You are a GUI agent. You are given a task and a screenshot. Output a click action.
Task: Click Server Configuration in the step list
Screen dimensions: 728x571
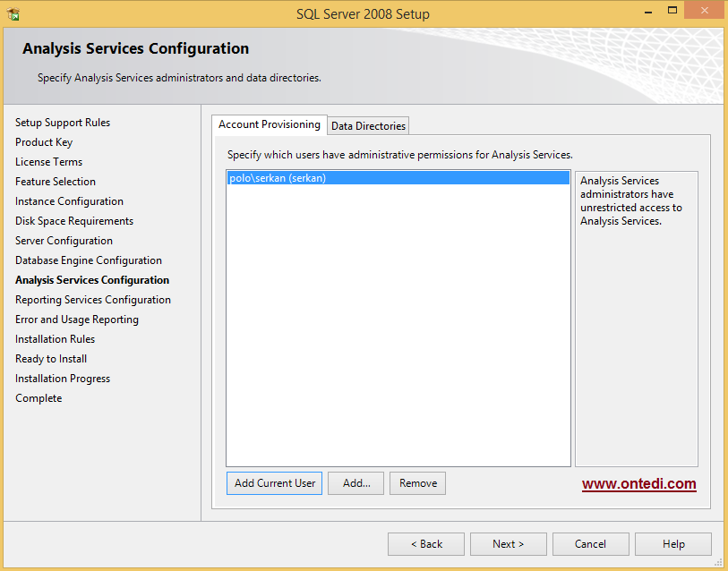[64, 241]
